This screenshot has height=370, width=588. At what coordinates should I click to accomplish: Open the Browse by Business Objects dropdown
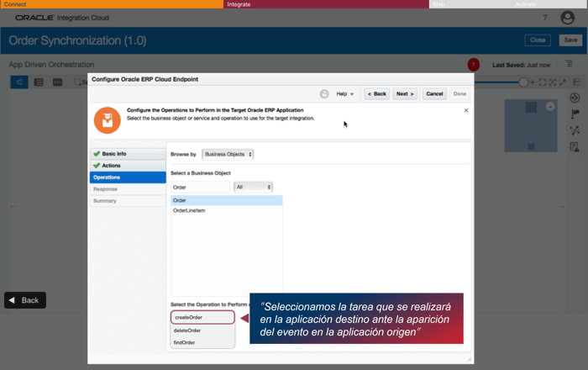click(228, 154)
